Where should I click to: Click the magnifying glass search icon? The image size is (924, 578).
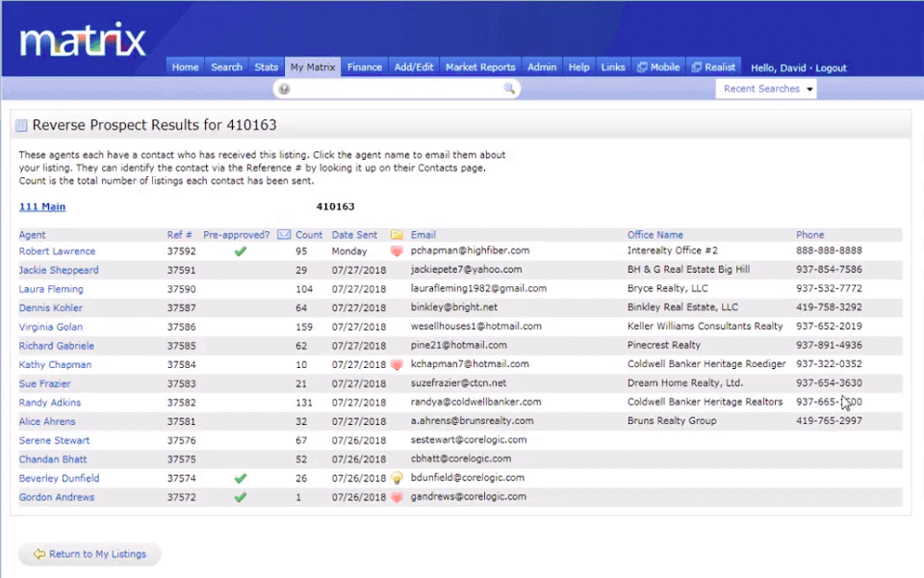coord(509,89)
